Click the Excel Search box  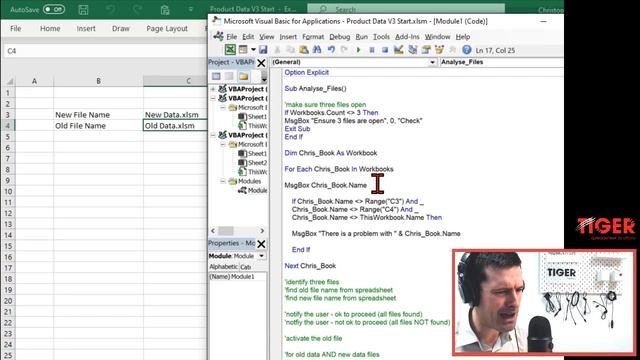tap(406, 9)
